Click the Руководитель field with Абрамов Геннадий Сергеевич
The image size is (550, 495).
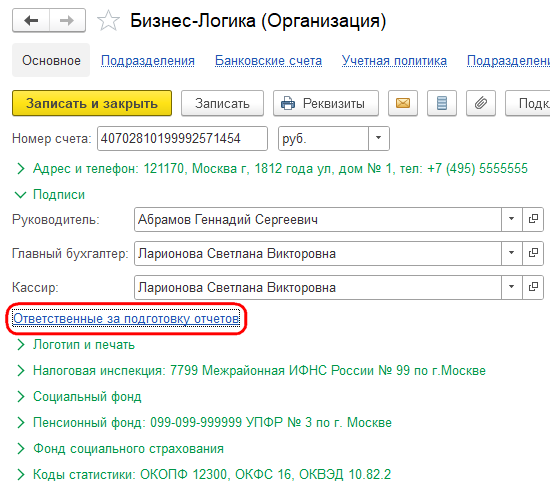click(x=318, y=219)
